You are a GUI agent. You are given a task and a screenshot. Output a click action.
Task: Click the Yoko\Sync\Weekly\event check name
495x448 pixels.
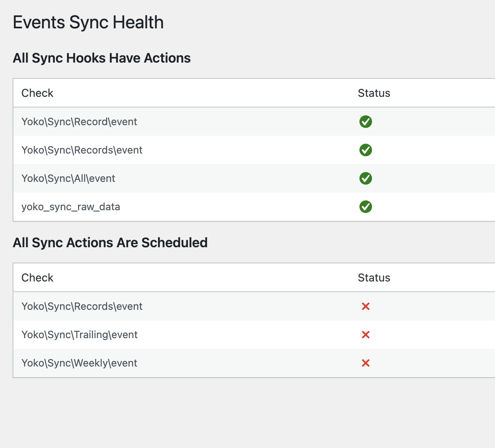pyautogui.click(x=79, y=363)
